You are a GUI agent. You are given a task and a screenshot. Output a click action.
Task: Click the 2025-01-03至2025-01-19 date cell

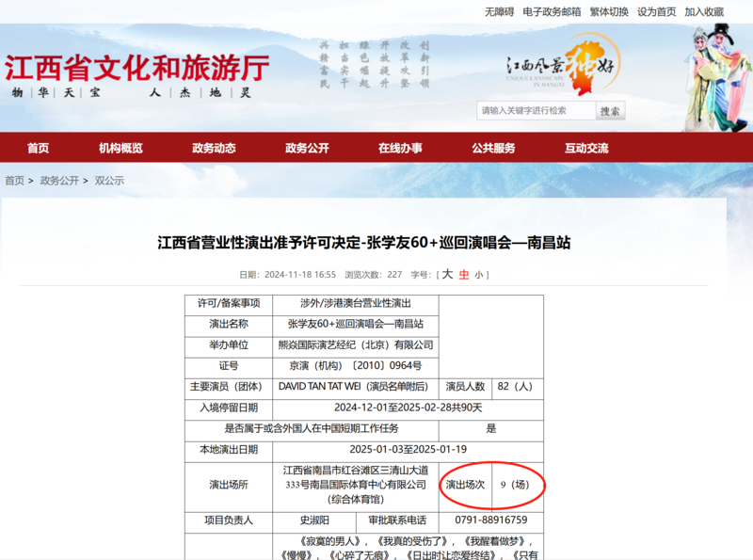point(409,450)
